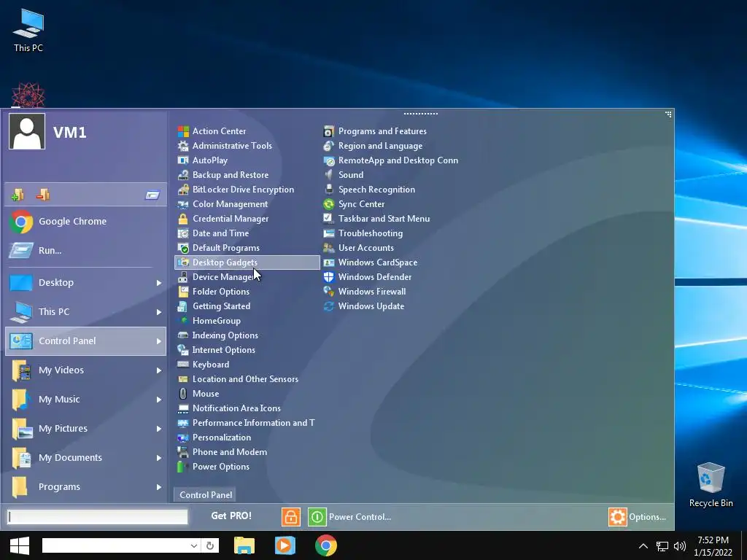This screenshot has height=560, width=747.
Task: Open Performance Information and Tools
Action: coord(247,423)
